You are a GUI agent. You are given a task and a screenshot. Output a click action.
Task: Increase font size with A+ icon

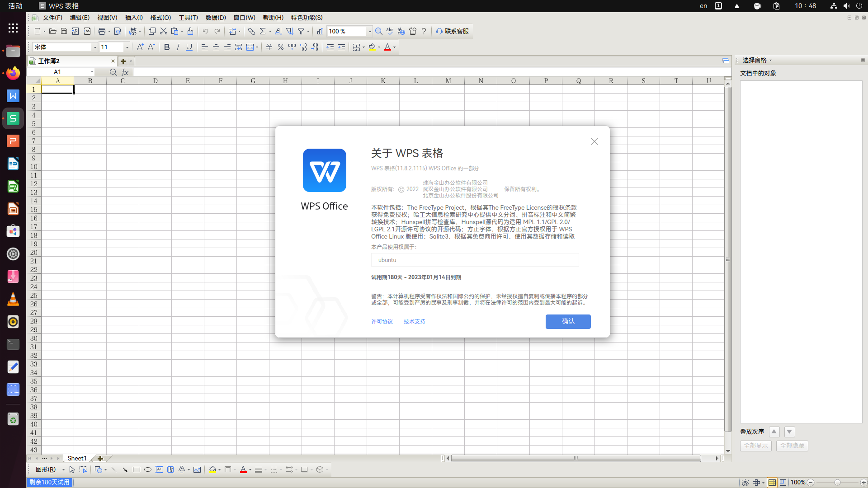point(140,47)
